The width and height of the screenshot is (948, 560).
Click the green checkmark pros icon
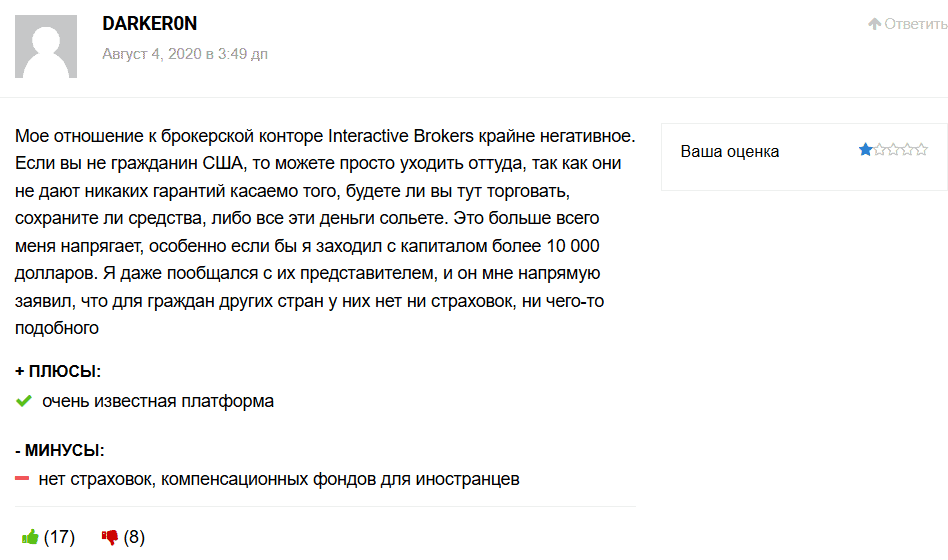click(x=25, y=401)
